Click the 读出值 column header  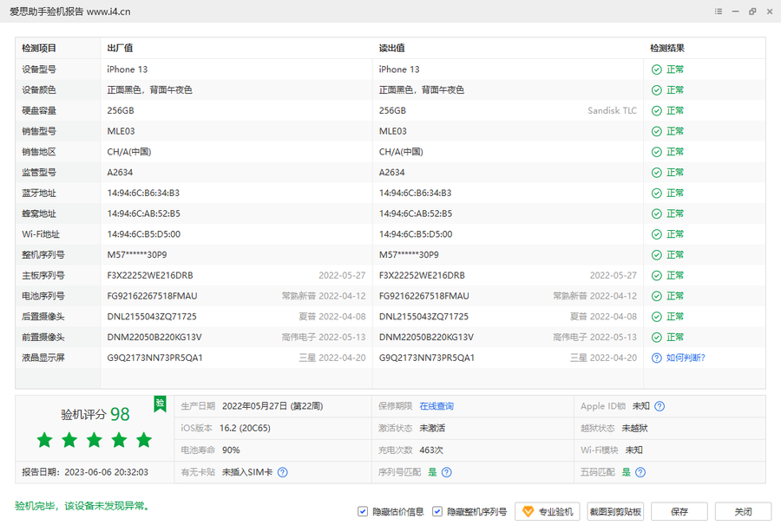tap(392, 49)
